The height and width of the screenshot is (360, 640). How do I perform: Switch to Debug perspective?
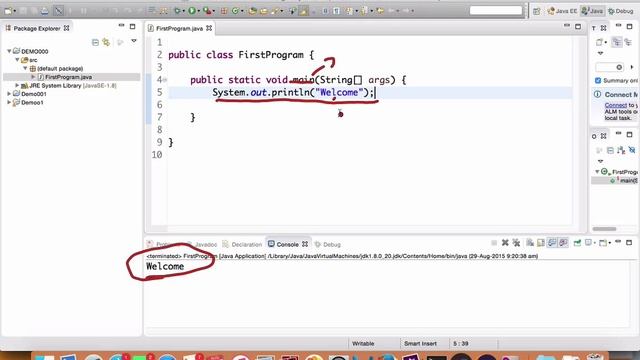click(620, 11)
